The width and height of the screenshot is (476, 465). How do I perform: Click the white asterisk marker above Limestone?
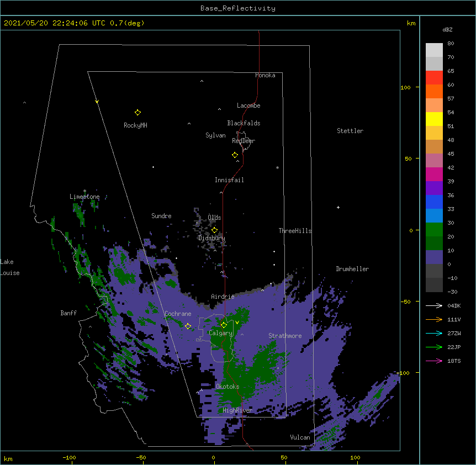[84, 191]
